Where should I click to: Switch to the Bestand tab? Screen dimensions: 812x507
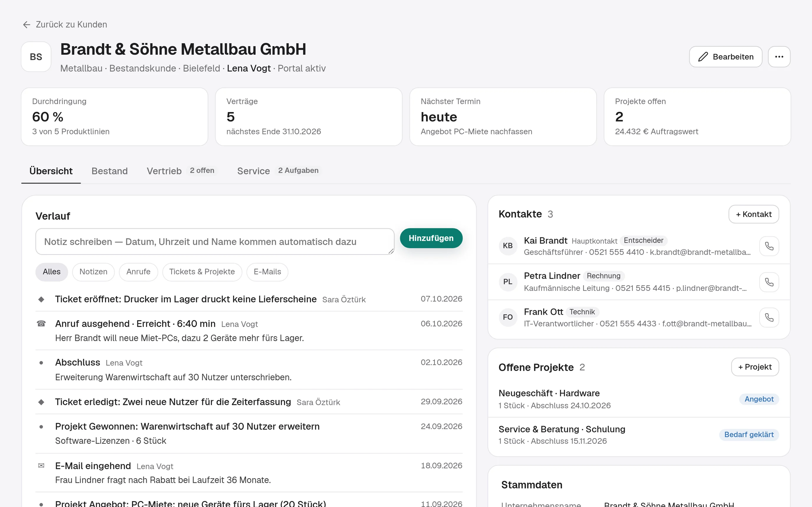coord(110,171)
